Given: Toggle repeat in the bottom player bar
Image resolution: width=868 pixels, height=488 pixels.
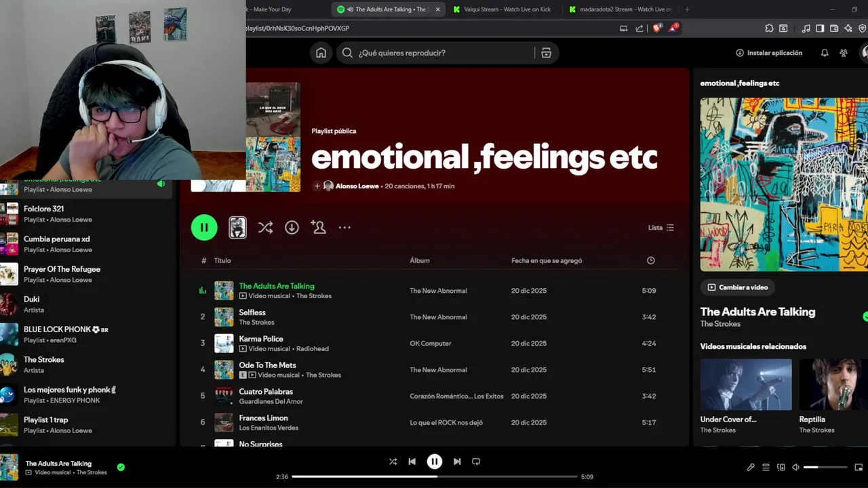Looking at the screenshot, I should (x=476, y=462).
